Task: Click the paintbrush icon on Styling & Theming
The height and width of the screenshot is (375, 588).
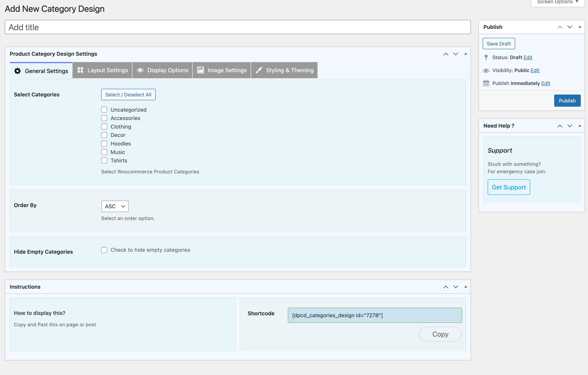Action: coord(259,70)
